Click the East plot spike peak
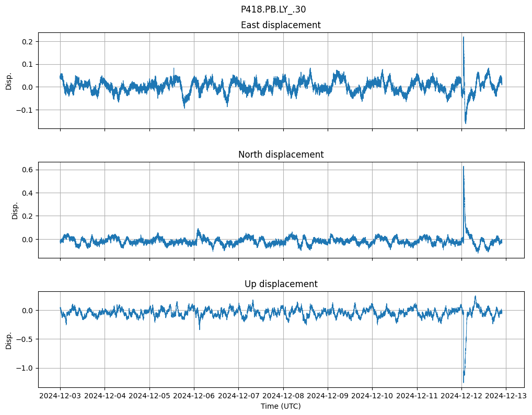 click(x=463, y=38)
